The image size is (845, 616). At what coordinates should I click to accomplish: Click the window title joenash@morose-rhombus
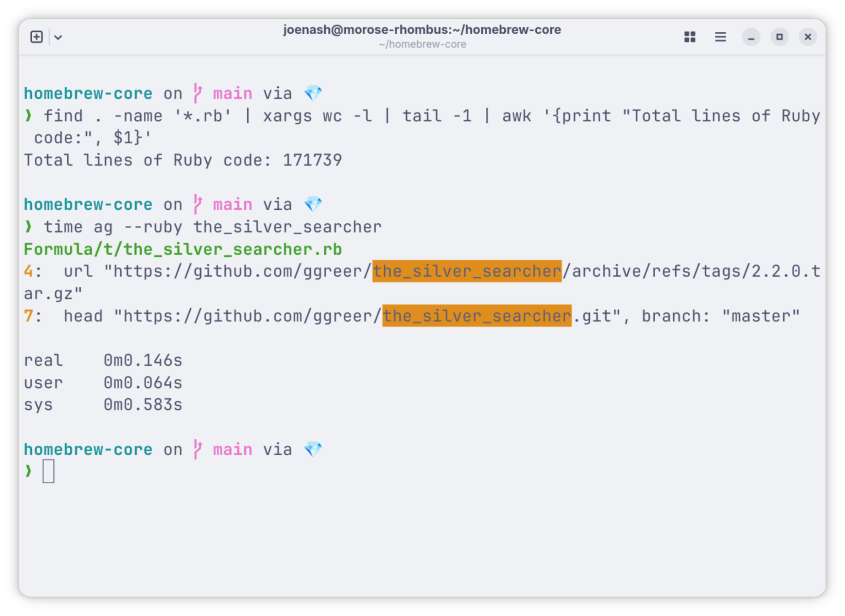click(x=421, y=30)
